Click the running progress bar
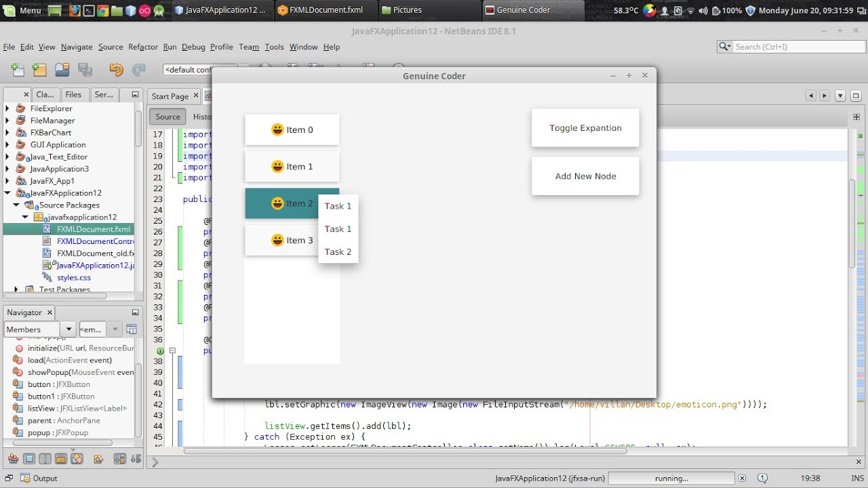The image size is (868, 488). 671,478
